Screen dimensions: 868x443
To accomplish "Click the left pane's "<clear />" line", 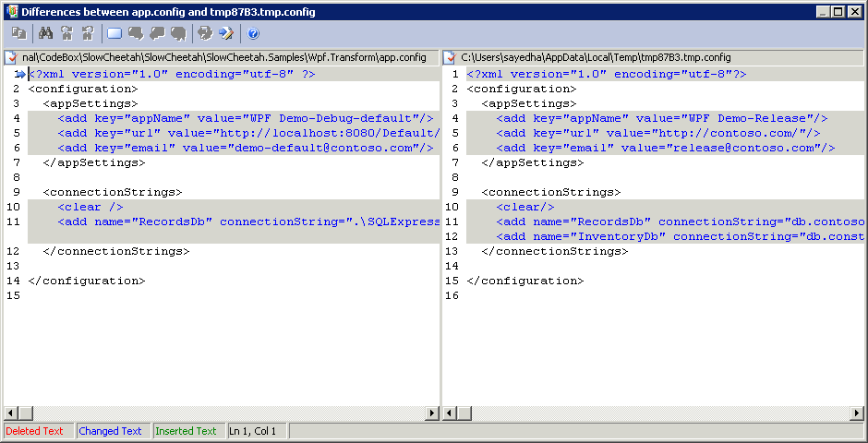I will [90, 207].
